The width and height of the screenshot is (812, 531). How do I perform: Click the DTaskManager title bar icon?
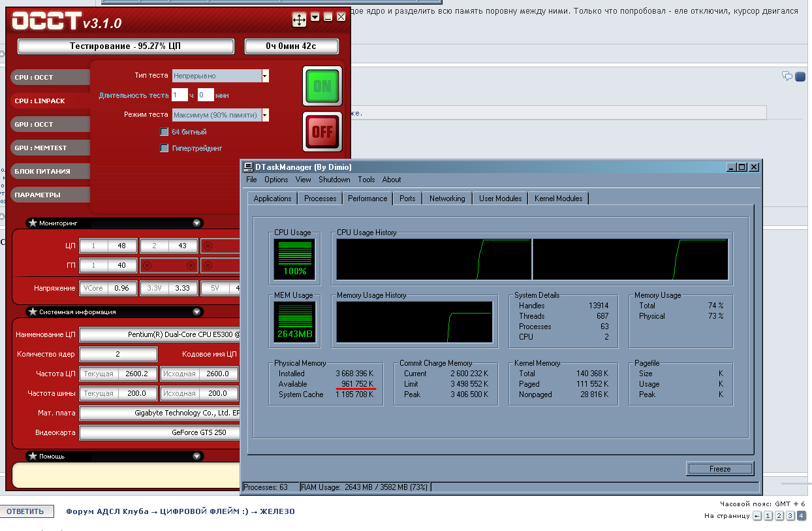(249, 167)
